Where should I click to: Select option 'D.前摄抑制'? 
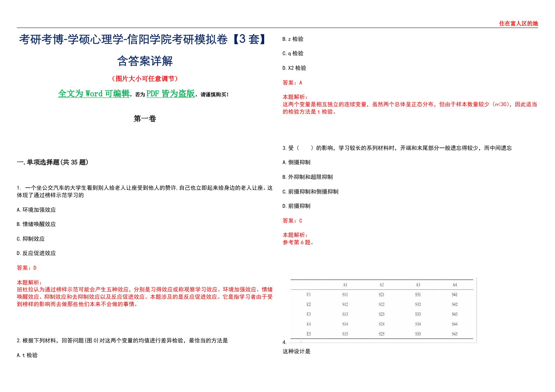pyautogui.click(x=297, y=206)
